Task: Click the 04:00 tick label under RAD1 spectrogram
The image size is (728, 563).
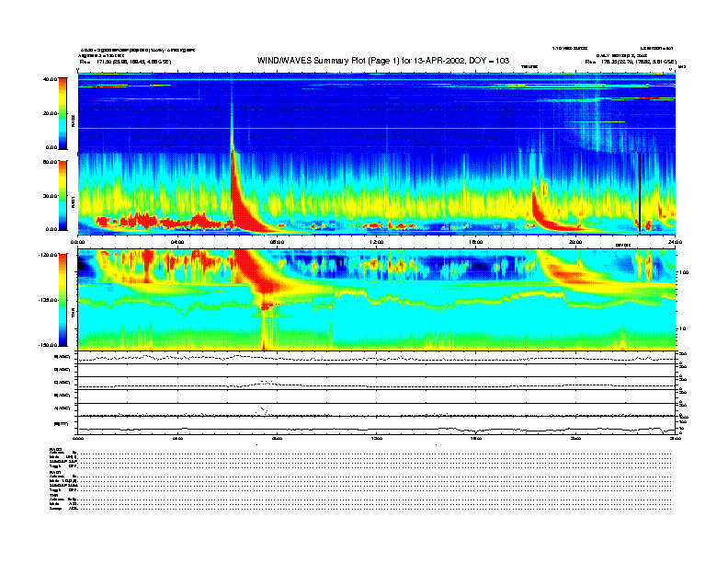Action: (177, 242)
